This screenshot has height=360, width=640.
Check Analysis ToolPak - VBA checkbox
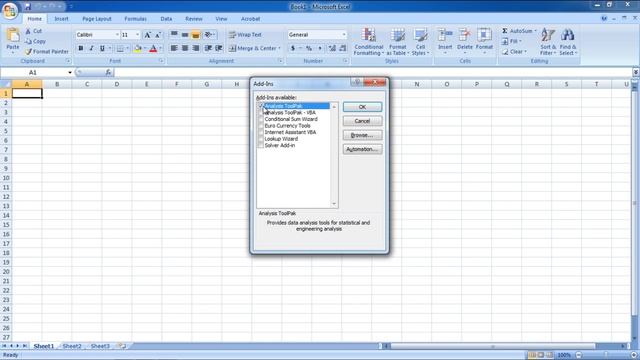point(260,113)
